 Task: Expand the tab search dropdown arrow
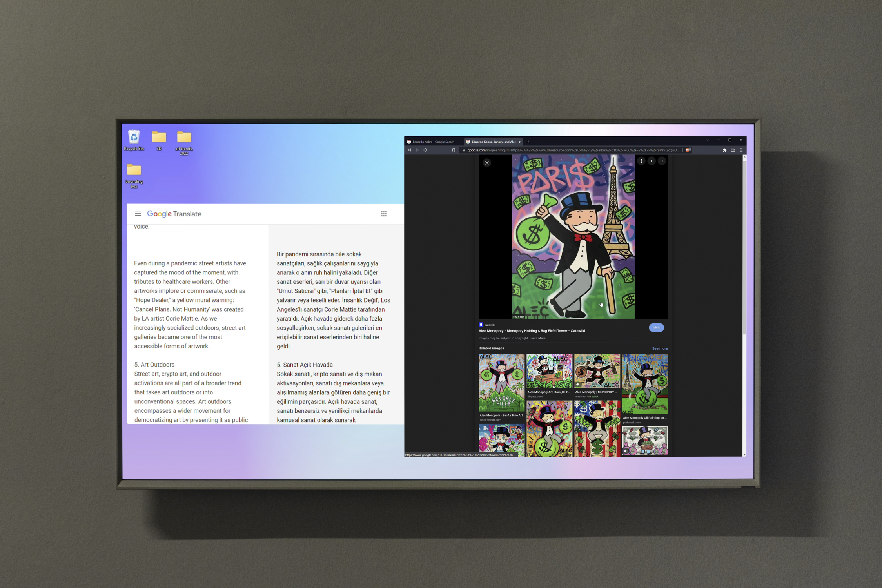pos(707,140)
